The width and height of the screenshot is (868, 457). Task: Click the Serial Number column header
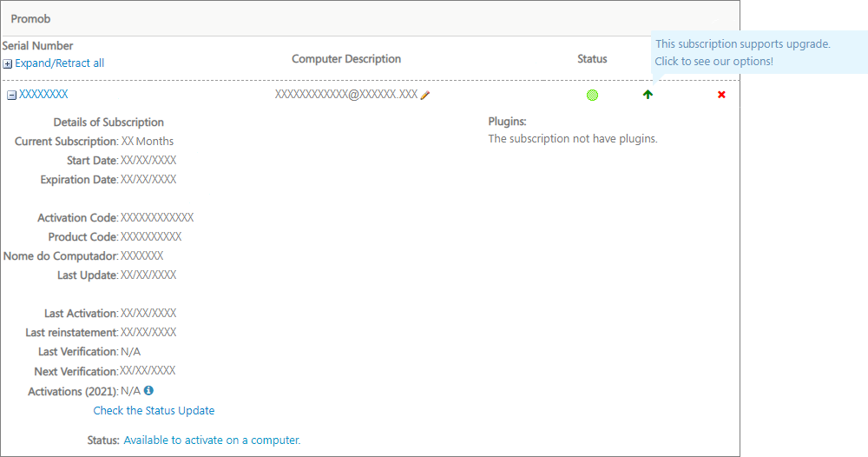pos(37,46)
